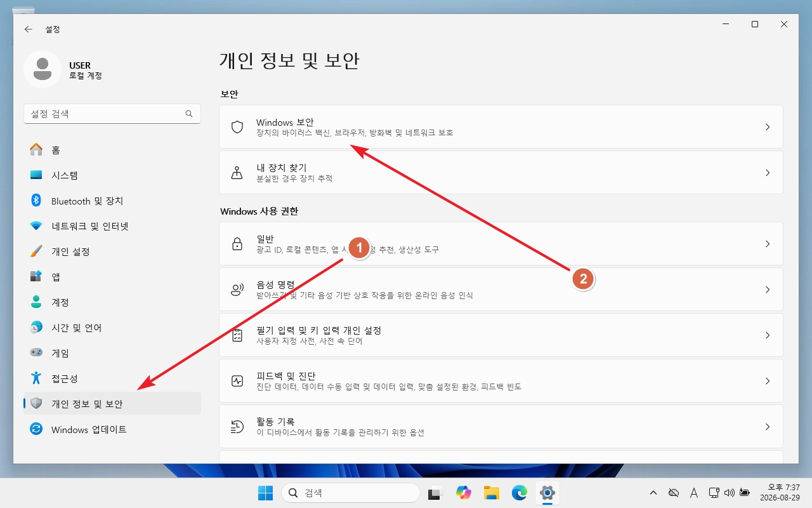
Task: Open Bluetooth 및 장치 via its Bluetooth icon
Action: (36, 201)
